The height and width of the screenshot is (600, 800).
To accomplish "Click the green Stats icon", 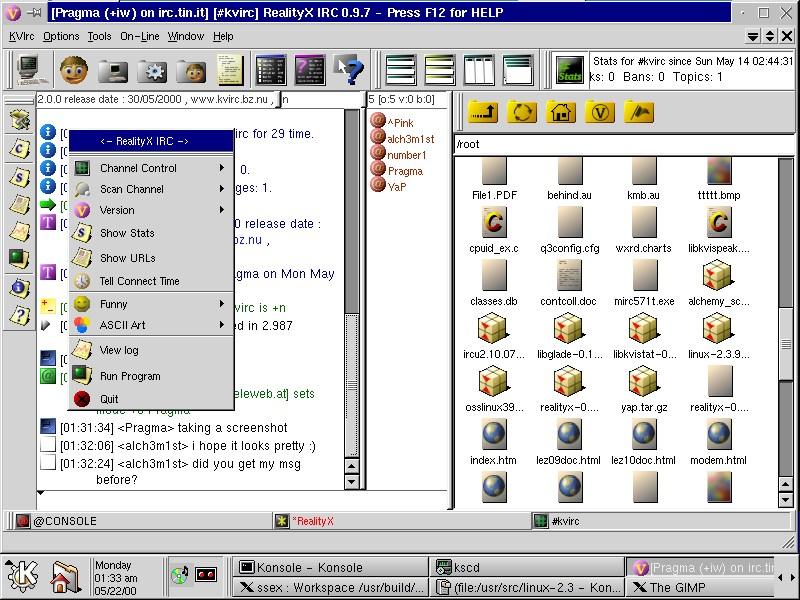I will 569,70.
